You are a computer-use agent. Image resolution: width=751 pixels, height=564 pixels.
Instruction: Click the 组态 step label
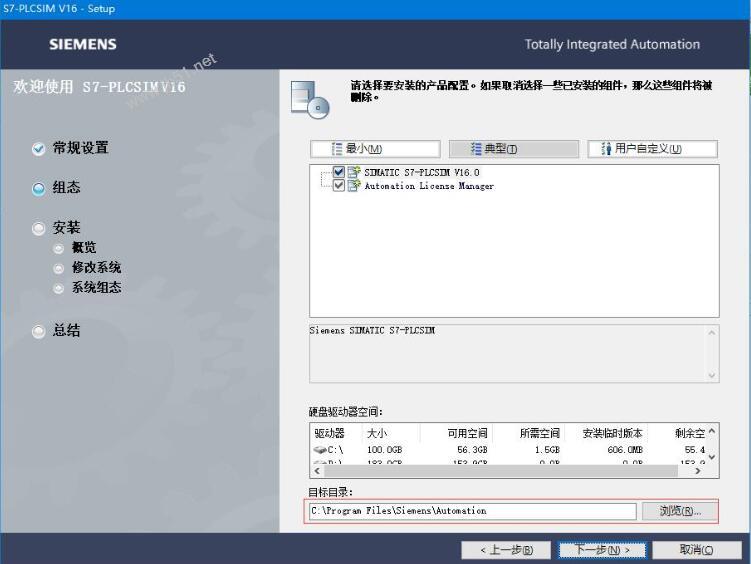67,187
